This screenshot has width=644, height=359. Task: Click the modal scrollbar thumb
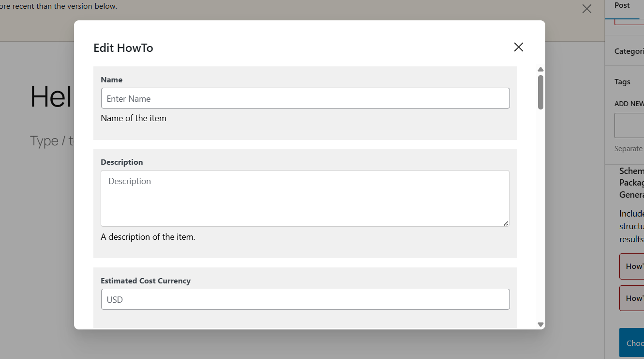pos(541,92)
